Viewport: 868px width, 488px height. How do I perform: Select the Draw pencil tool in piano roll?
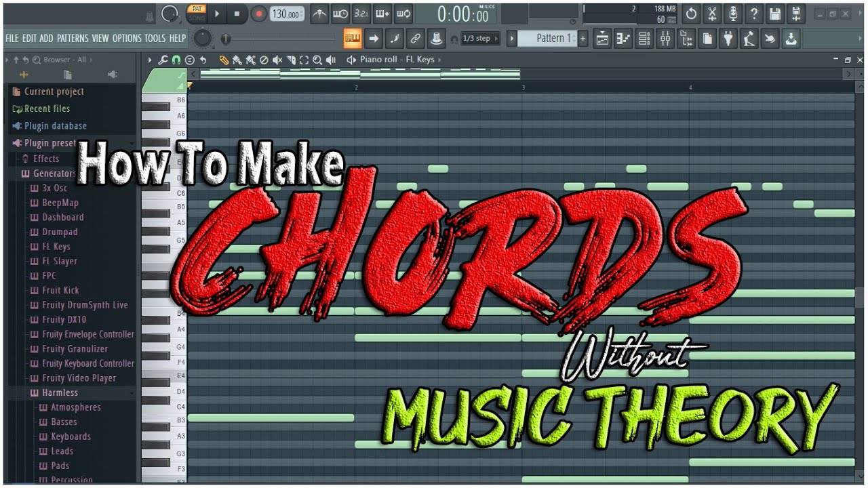(x=224, y=60)
